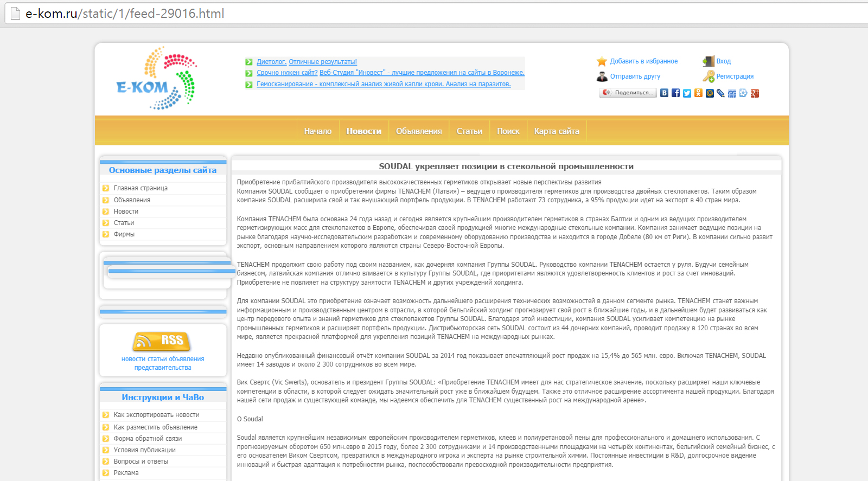This screenshot has width=868, height=481.
Task: Open the Начало tab in navigation bar
Action: (x=318, y=131)
